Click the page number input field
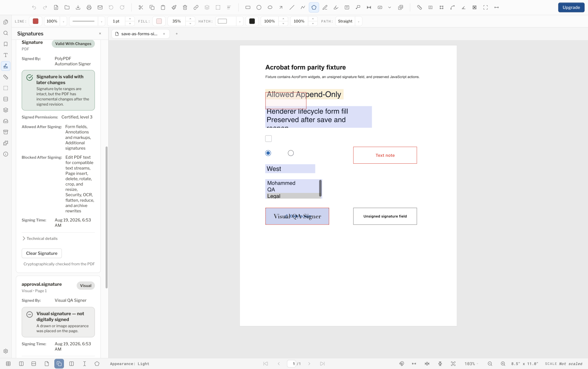 (292, 363)
